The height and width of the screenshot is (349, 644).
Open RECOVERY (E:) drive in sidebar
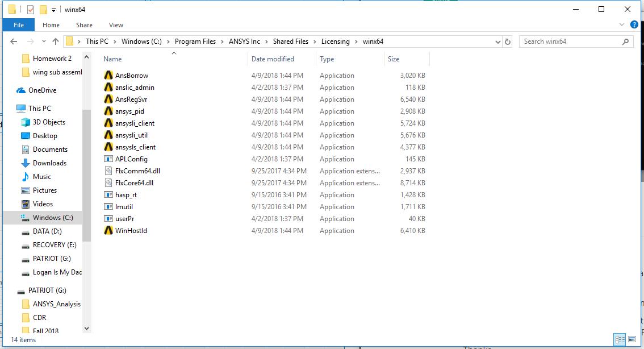[55, 245]
